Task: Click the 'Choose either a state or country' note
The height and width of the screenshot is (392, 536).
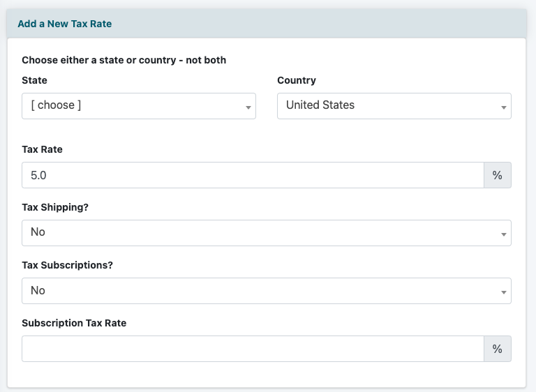Action: click(x=124, y=60)
